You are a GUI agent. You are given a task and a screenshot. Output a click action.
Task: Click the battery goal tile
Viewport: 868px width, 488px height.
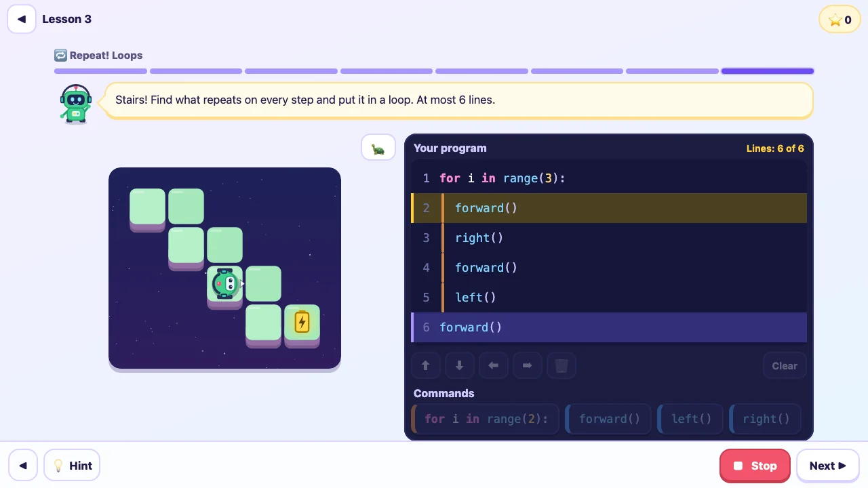302,324
